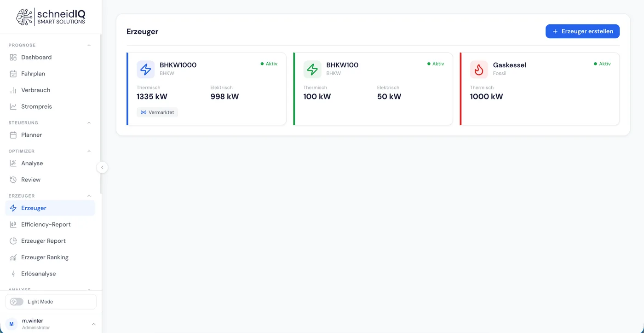
Task: Click the plus icon in Erzeuger erstellen
Action: (x=555, y=31)
